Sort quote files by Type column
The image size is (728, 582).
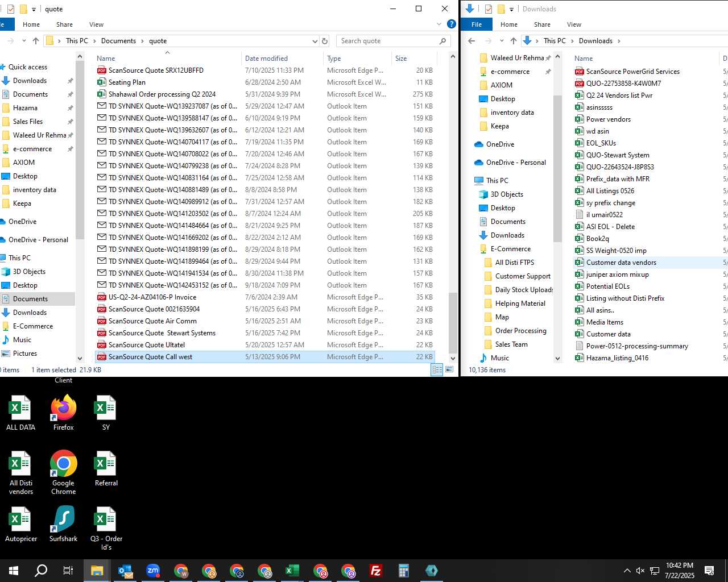(x=357, y=58)
